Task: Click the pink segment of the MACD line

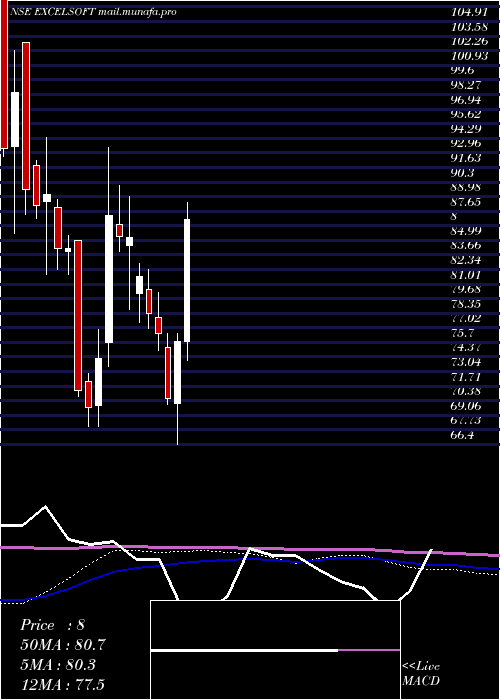Action: [369, 650]
